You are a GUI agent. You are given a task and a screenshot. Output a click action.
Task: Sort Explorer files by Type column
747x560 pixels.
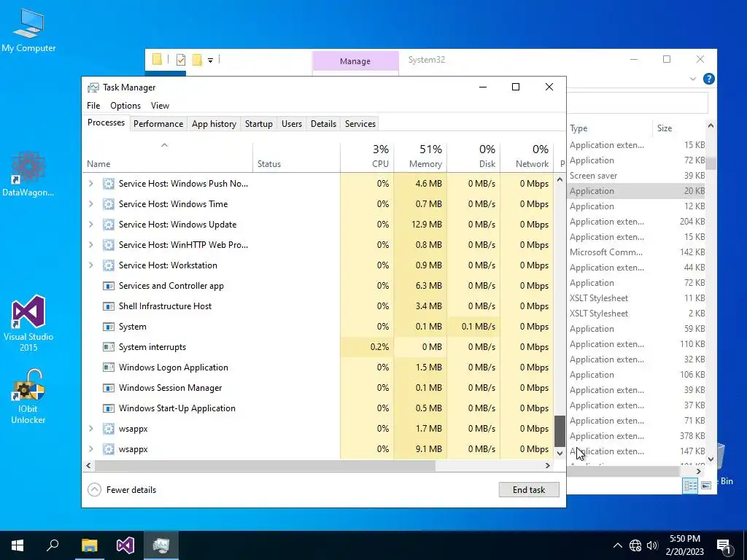point(609,128)
